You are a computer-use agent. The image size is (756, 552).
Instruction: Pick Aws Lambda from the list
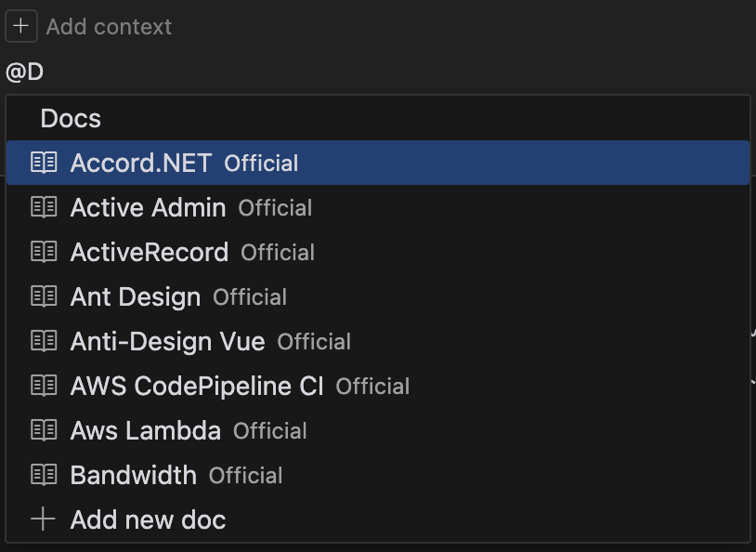378,430
